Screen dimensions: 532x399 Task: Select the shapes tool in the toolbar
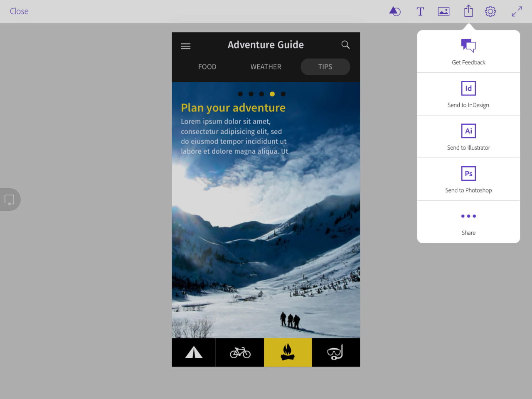[x=395, y=11]
